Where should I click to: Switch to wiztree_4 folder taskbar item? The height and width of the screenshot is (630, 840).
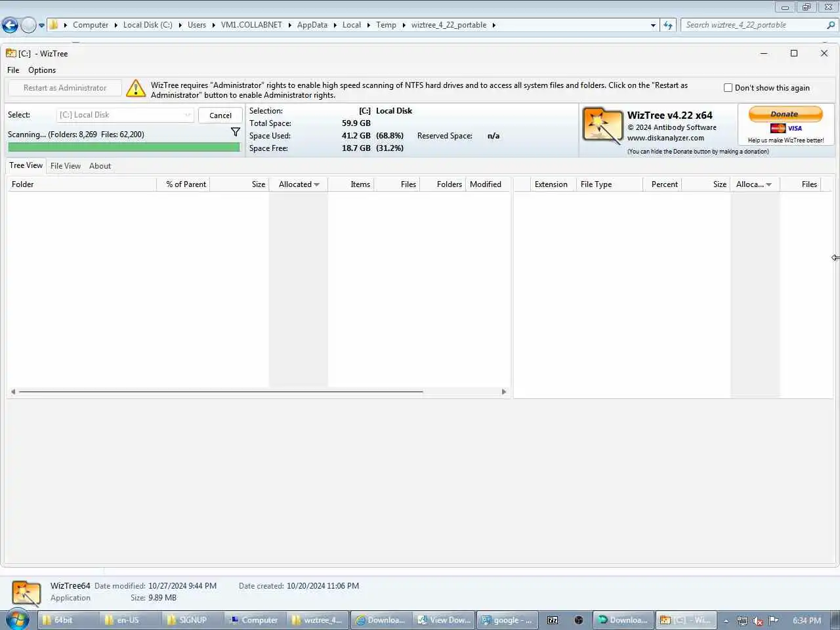click(x=318, y=620)
